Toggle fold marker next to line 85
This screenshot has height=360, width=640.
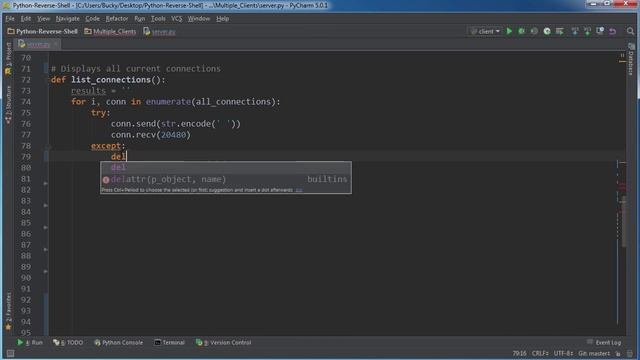pyautogui.click(x=46, y=228)
